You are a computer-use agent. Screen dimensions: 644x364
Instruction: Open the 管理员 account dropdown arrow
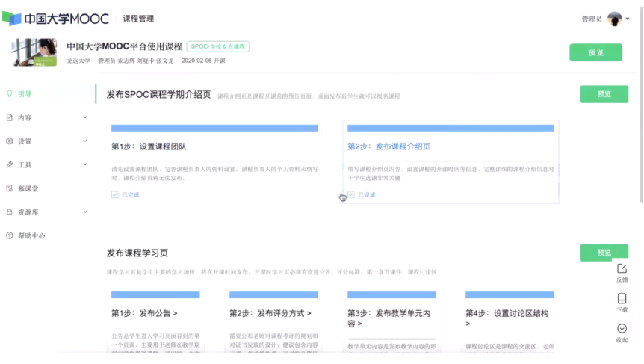(x=628, y=19)
